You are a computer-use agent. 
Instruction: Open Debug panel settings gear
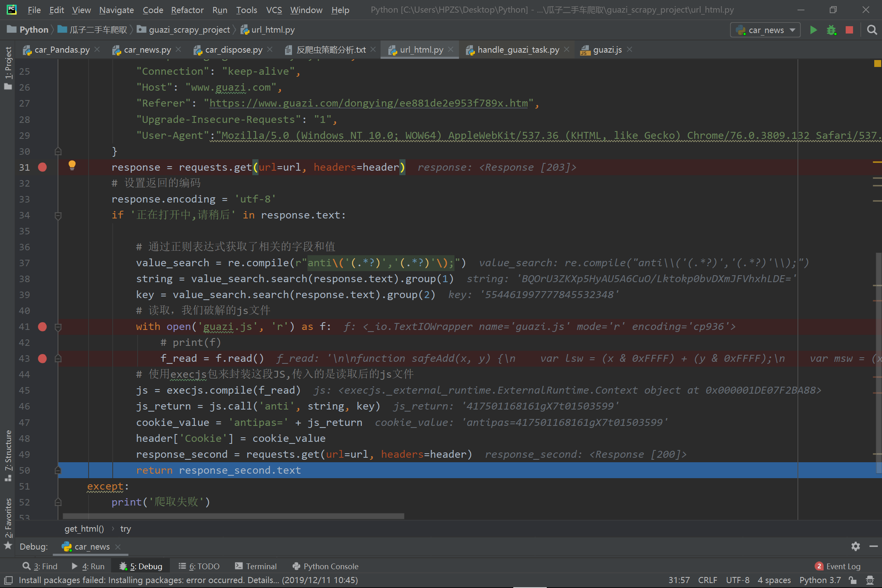pyautogui.click(x=855, y=546)
